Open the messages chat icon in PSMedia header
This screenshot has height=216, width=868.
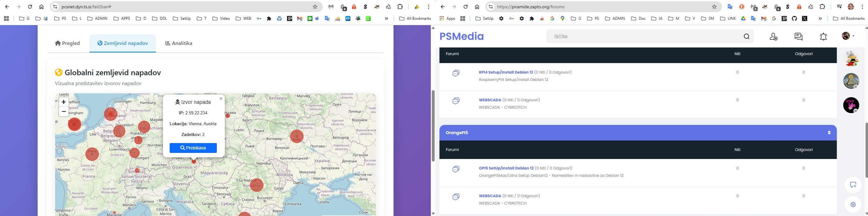tap(798, 36)
